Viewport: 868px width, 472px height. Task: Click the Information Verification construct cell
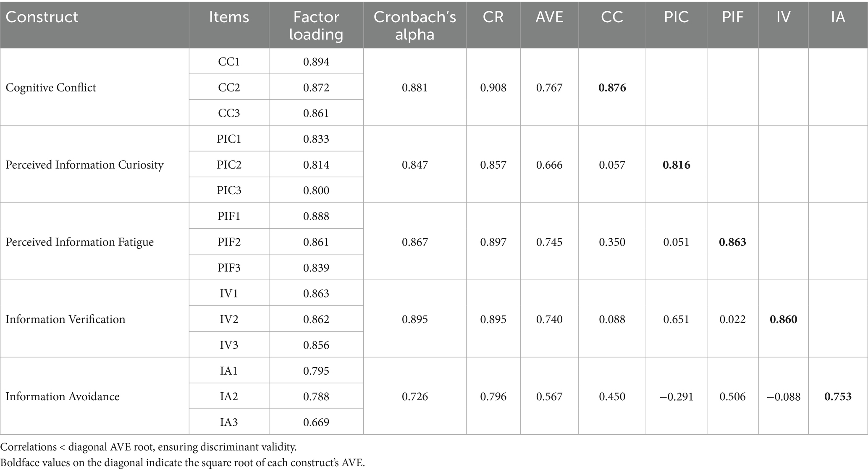(x=66, y=319)
